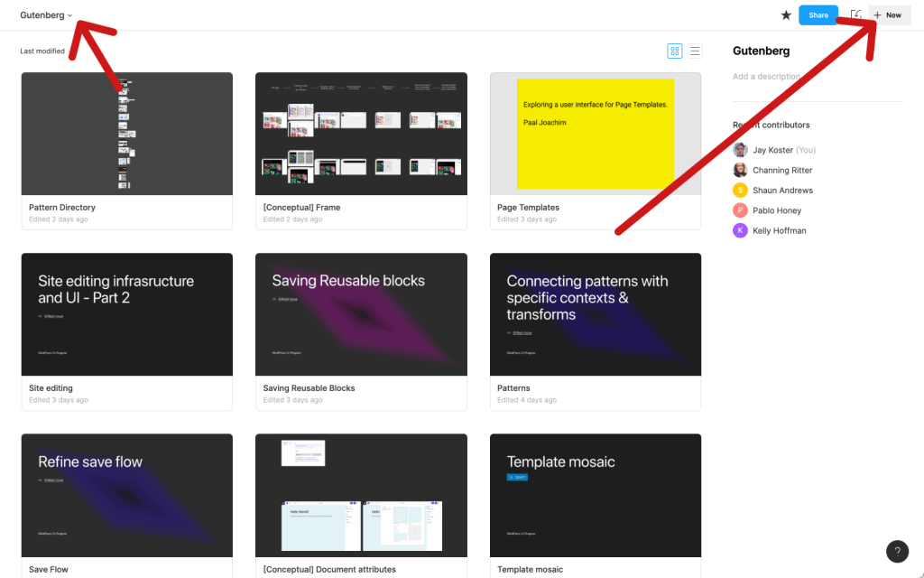Open the help question mark button
The height and width of the screenshot is (578, 924).
coord(897,552)
